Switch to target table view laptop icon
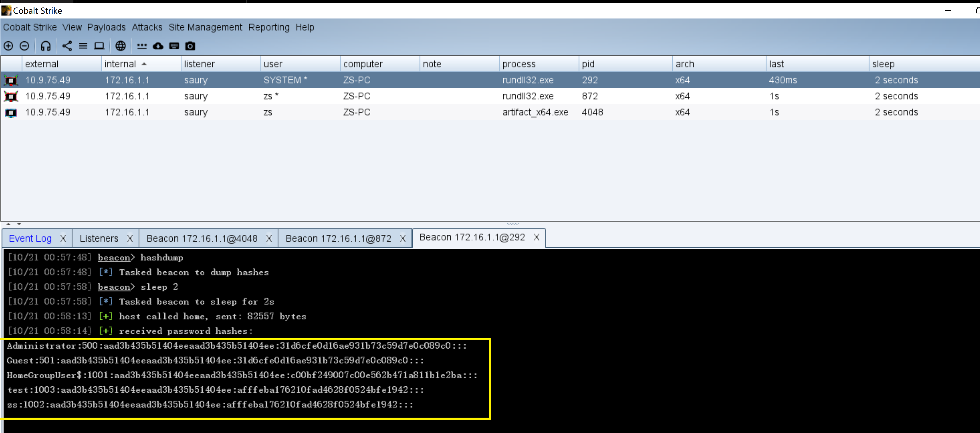The height and width of the screenshot is (433, 980). 99,46
